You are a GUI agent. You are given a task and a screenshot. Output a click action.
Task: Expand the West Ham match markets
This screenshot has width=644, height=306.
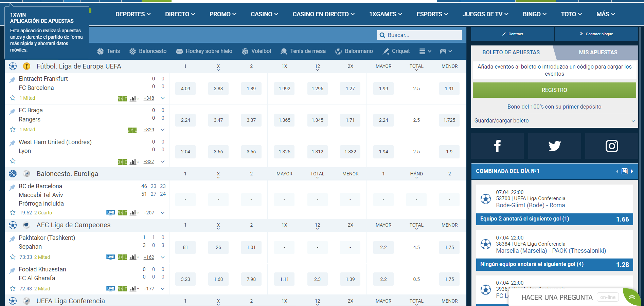[163, 161]
